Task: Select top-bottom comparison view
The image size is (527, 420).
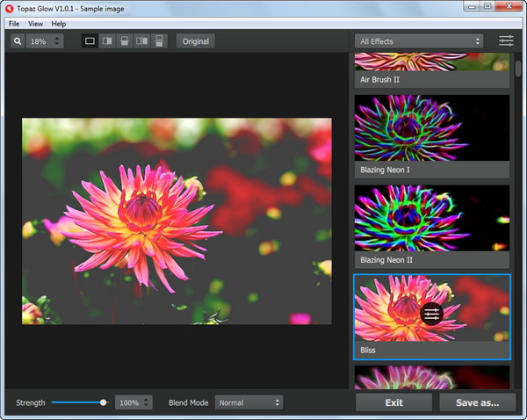Action: [159, 41]
